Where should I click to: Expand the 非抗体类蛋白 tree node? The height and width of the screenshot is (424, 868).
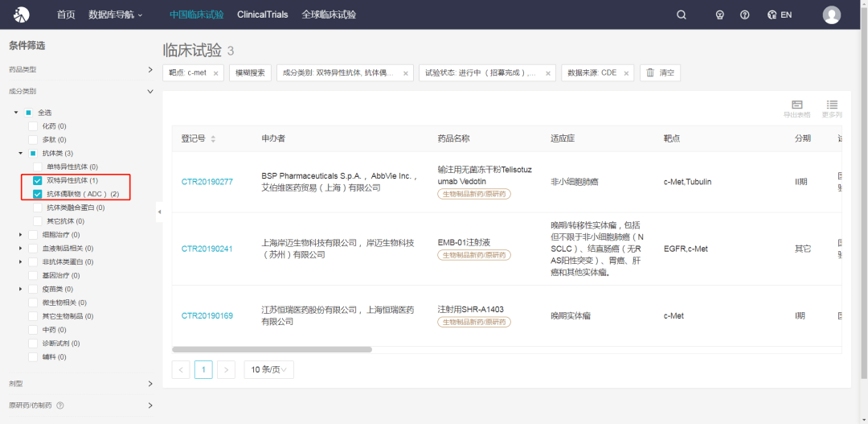pos(20,261)
